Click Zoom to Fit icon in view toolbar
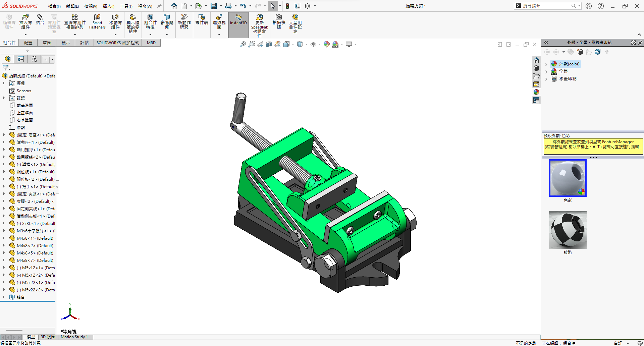644x346 pixels. pyautogui.click(x=243, y=44)
